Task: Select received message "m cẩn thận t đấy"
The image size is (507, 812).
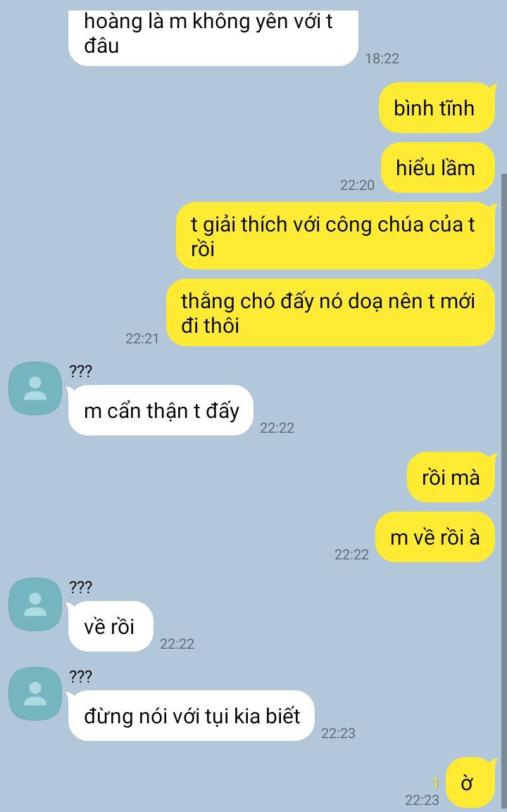Action: [x=161, y=411]
